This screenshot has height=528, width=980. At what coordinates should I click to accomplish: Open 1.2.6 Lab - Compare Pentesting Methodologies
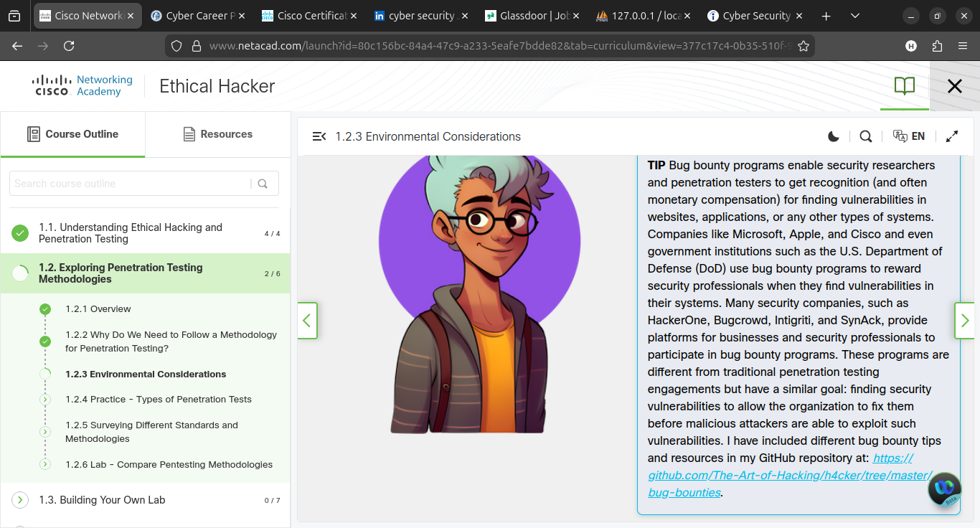pos(169,465)
